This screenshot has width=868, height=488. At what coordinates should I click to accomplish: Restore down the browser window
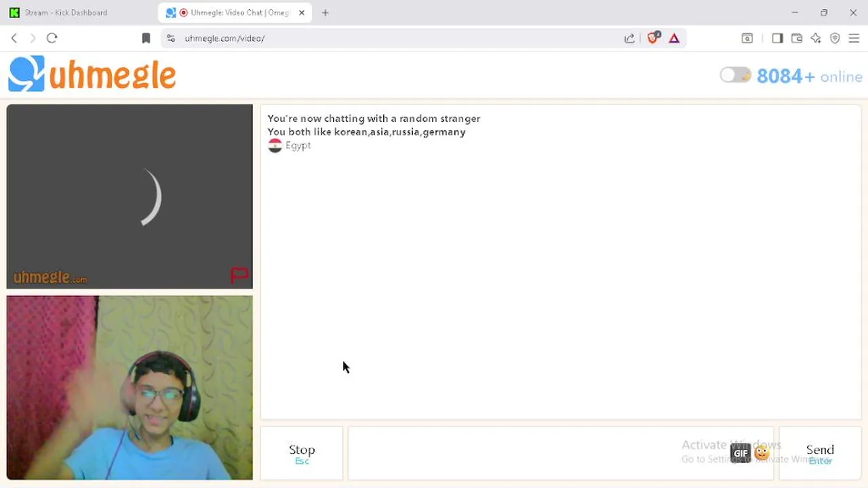click(x=824, y=12)
